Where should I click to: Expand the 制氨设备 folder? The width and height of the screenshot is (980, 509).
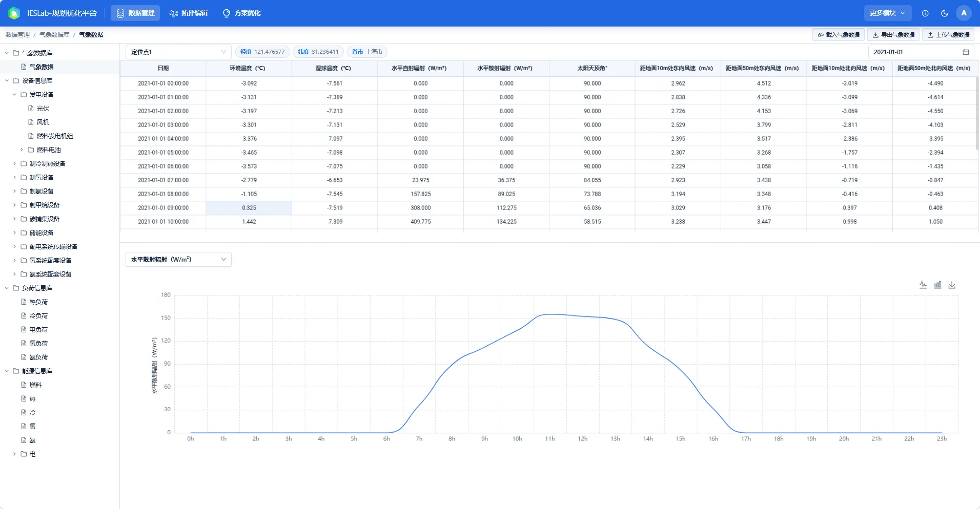tap(14, 191)
